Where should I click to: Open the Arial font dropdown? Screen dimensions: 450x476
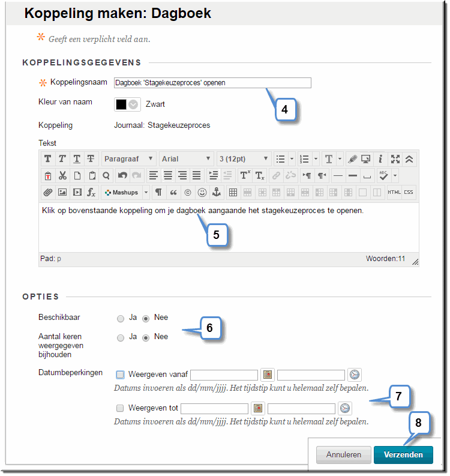tap(187, 159)
